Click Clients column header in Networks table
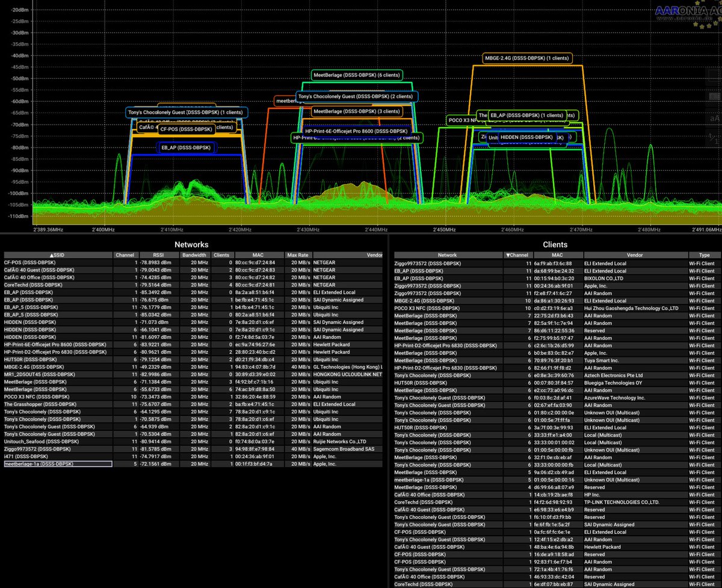The width and height of the screenshot is (722, 588). tap(221, 255)
